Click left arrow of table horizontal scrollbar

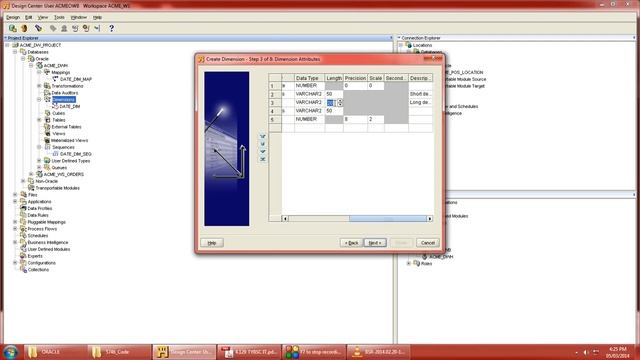(285, 219)
